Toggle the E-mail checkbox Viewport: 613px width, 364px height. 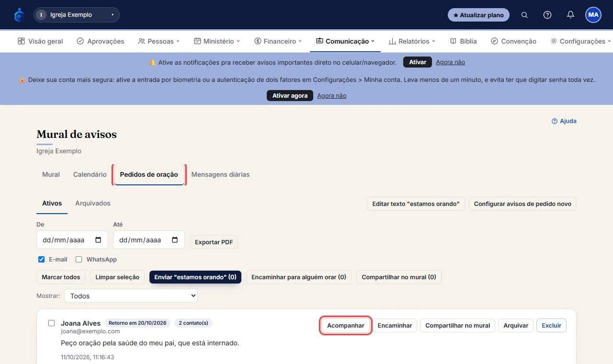pyautogui.click(x=42, y=260)
